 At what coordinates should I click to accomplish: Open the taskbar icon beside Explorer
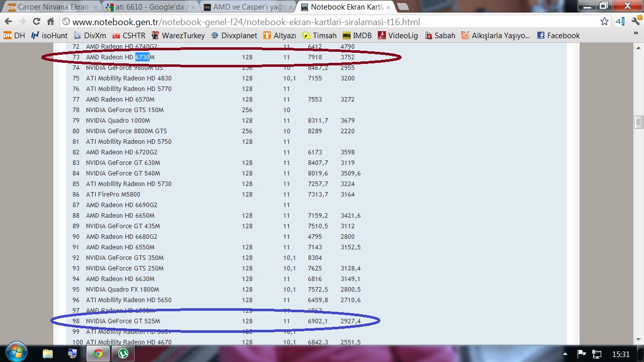tap(73, 353)
